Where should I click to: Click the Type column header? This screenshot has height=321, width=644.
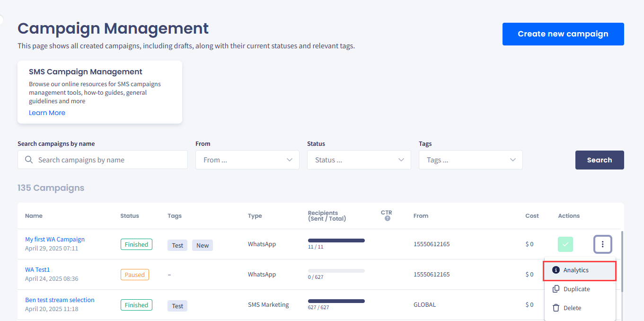[x=255, y=216]
